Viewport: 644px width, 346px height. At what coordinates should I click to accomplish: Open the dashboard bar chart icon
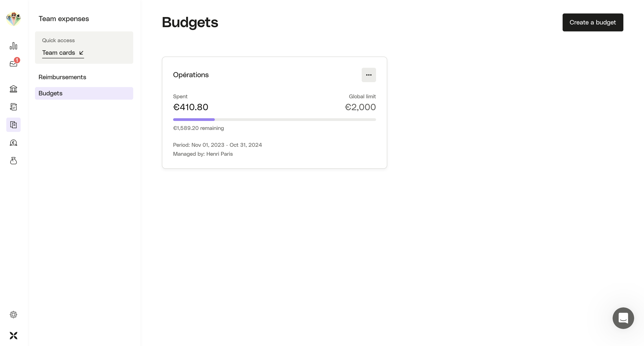[13, 46]
